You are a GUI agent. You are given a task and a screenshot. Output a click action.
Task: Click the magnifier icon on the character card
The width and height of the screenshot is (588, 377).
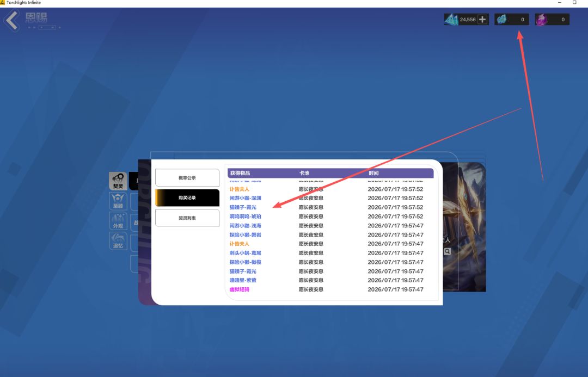click(447, 251)
